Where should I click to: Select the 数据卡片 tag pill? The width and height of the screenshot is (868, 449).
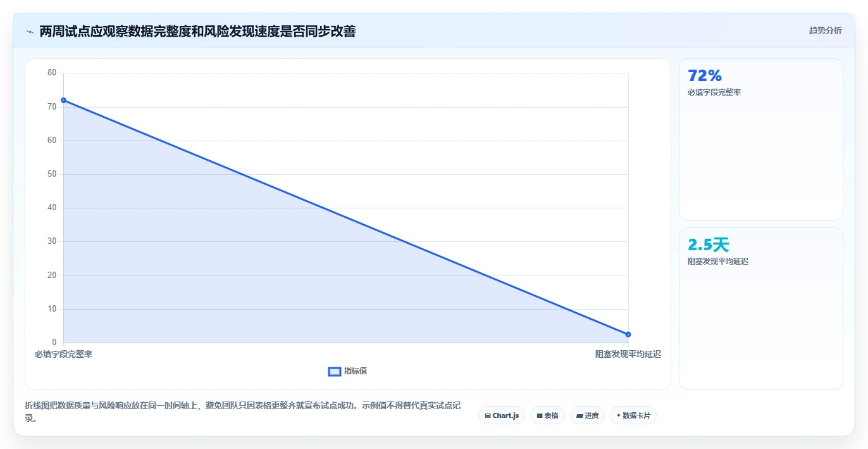click(x=633, y=415)
